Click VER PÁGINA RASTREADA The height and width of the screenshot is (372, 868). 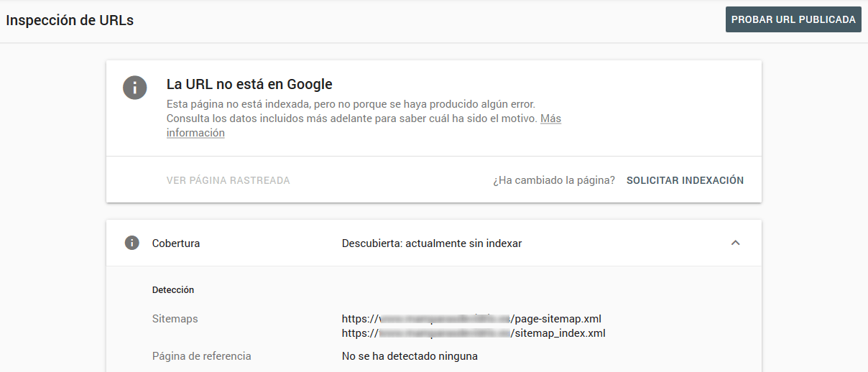(x=228, y=180)
